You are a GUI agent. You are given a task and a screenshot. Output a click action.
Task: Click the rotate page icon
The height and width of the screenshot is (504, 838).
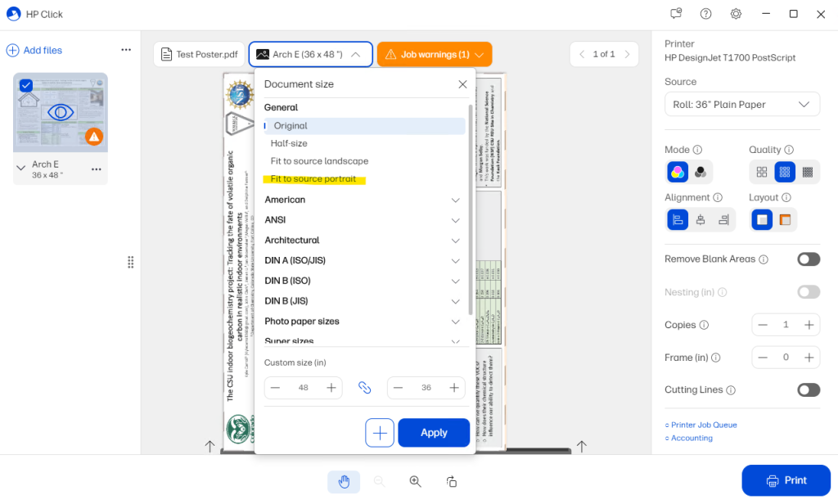[452, 482]
